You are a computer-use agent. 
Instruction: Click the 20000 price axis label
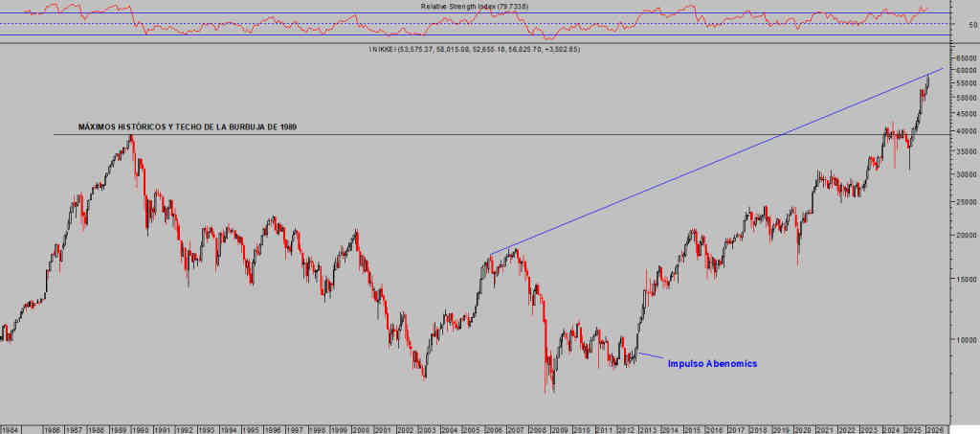[x=965, y=235]
